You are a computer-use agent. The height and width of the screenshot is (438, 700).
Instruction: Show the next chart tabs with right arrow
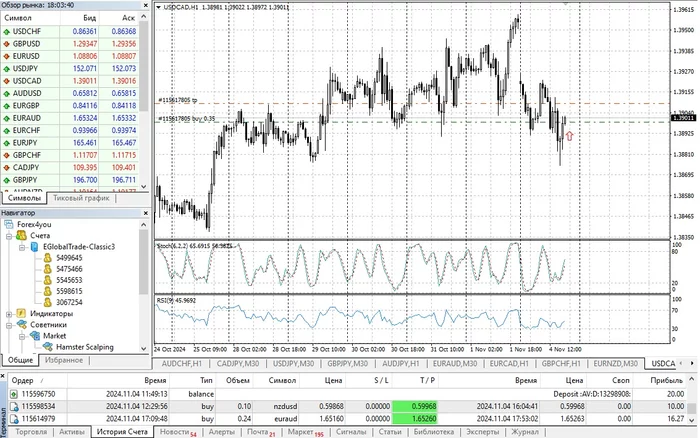(692, 363)
